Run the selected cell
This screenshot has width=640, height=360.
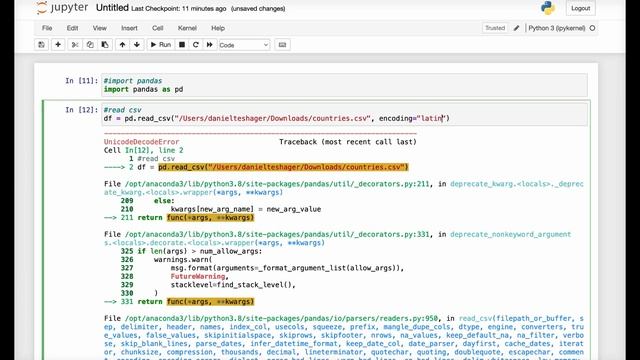point(161,44)
